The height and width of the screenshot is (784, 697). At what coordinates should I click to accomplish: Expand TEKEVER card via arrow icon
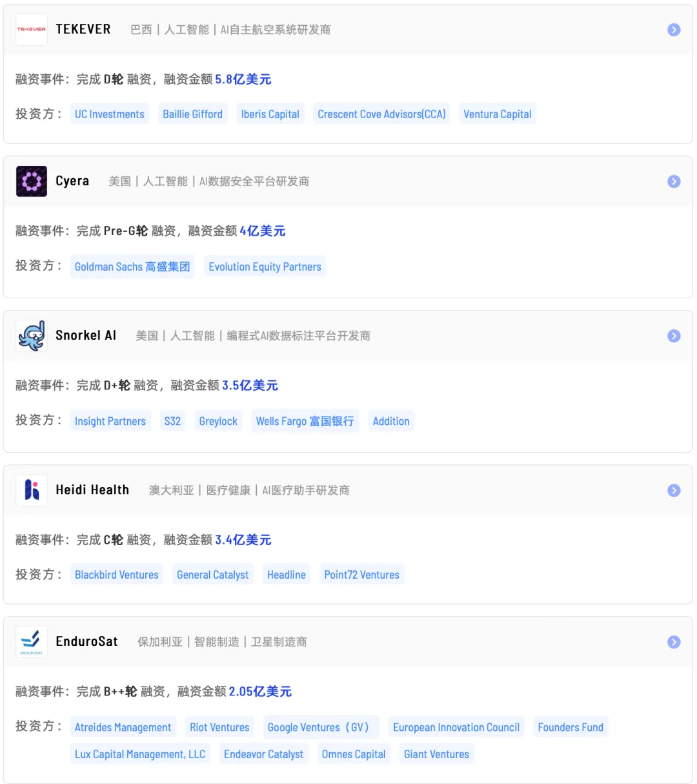(x=674, y=30)
